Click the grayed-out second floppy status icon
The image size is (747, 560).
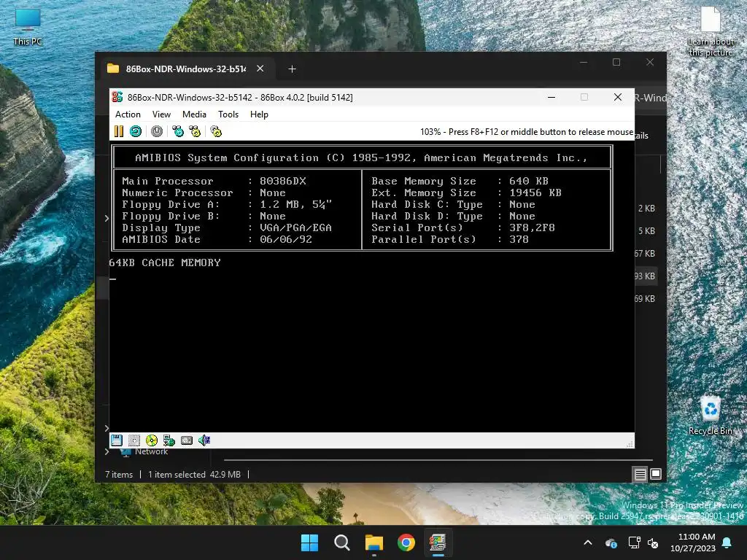(x=134, y=440)
